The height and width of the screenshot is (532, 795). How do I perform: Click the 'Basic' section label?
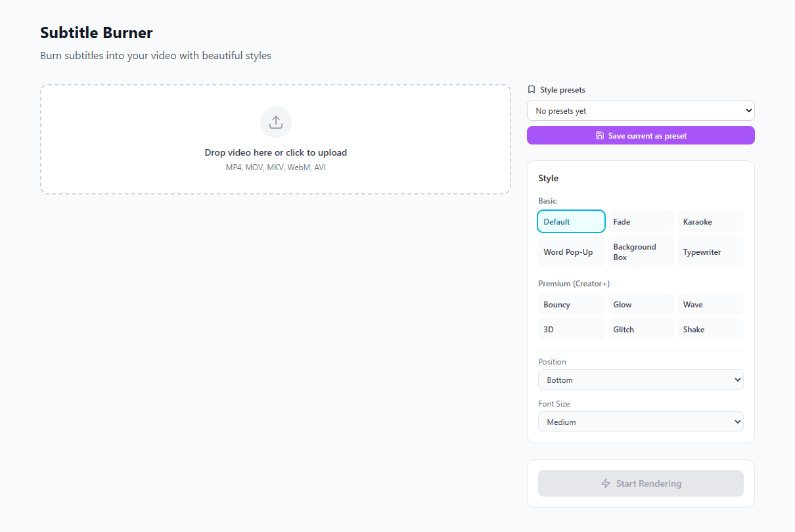tap(547, 201)
